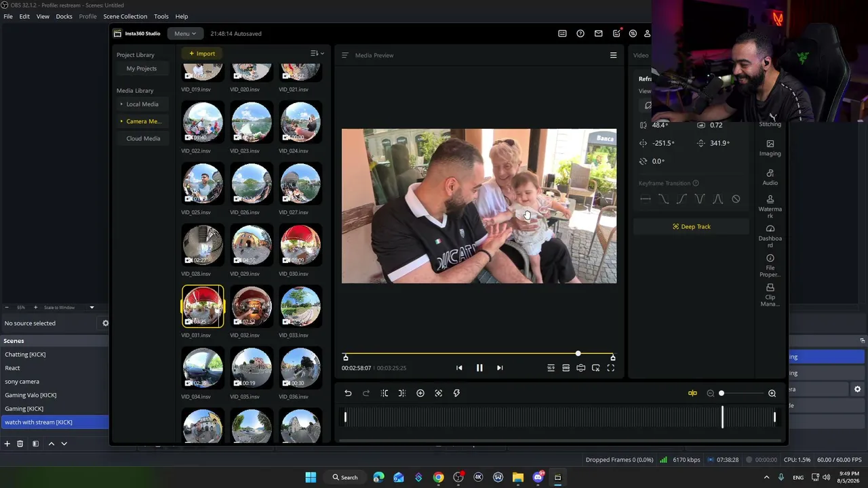The image size is (868, 488).
Task: Select the V-shaped keyframe transition
Action: point(700,199)
